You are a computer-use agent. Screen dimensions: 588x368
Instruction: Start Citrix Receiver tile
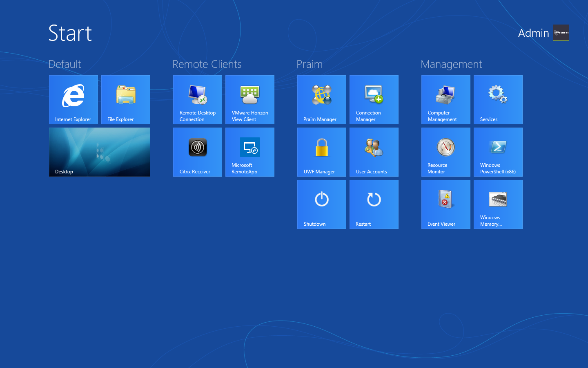click(198, 152)
